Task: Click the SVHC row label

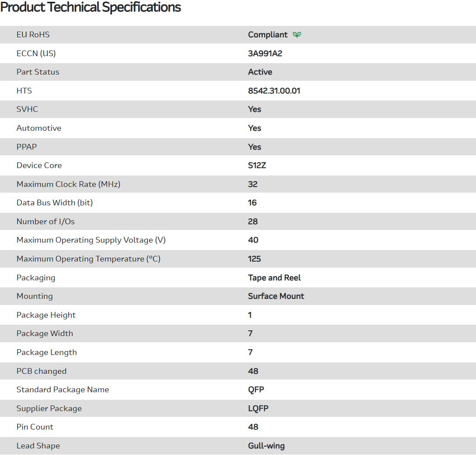Action: 27,109
